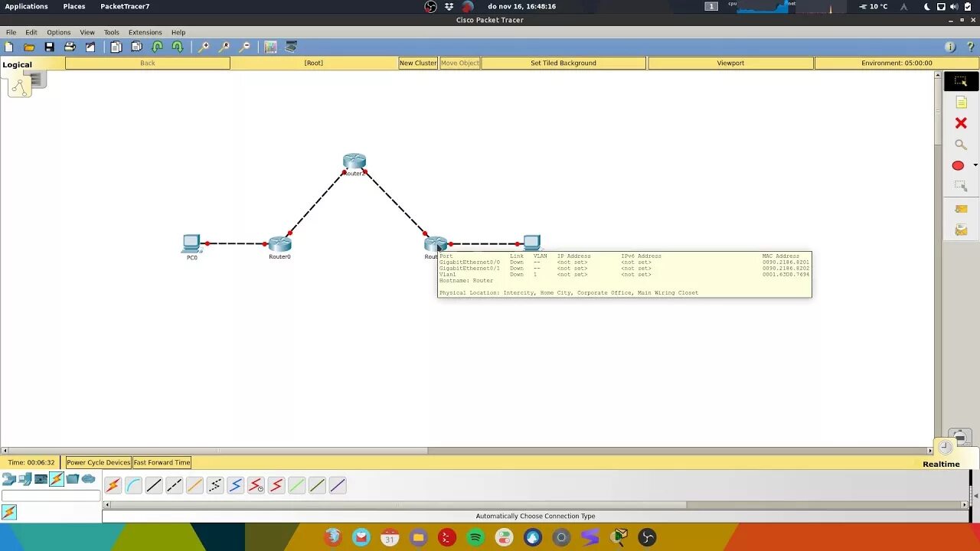Choose the Resize Shape tool
Screen dimensions: 980x551
961,186
